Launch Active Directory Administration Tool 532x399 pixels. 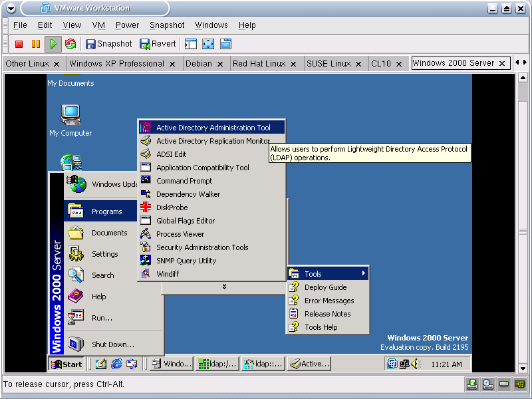[212, 128]
